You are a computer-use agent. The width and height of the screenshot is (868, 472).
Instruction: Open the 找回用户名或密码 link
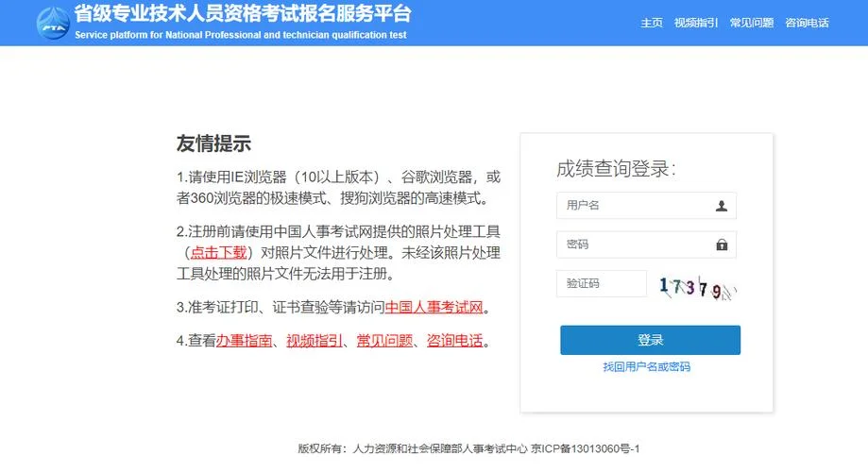pos(646,366)
